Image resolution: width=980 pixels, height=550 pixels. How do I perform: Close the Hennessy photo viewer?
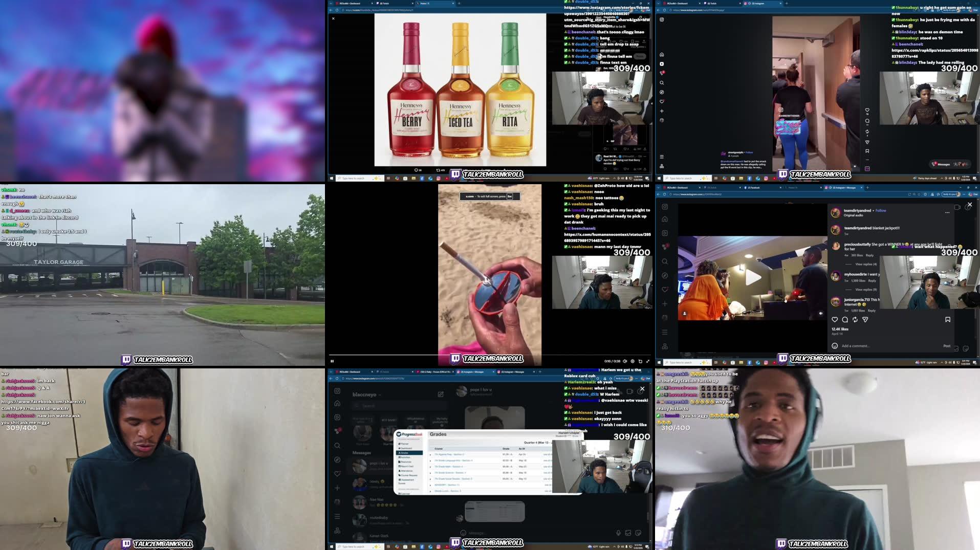pyautogui.click(x=333, y=18)
